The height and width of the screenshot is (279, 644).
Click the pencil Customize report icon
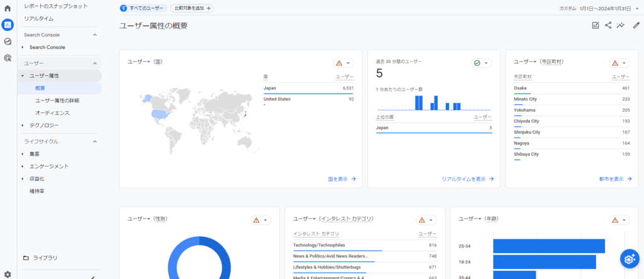click(636, 25)
